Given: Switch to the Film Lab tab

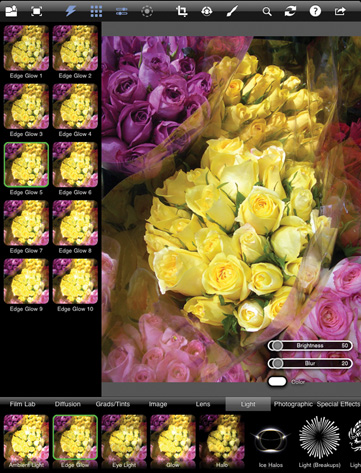Looking at the screenshot, I should (22, 404).
